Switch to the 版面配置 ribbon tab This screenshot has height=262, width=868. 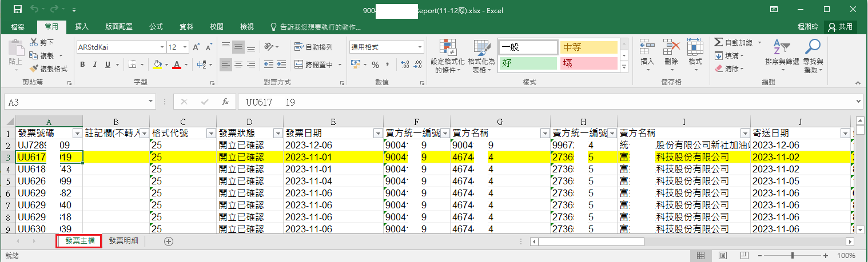point(119,27)
